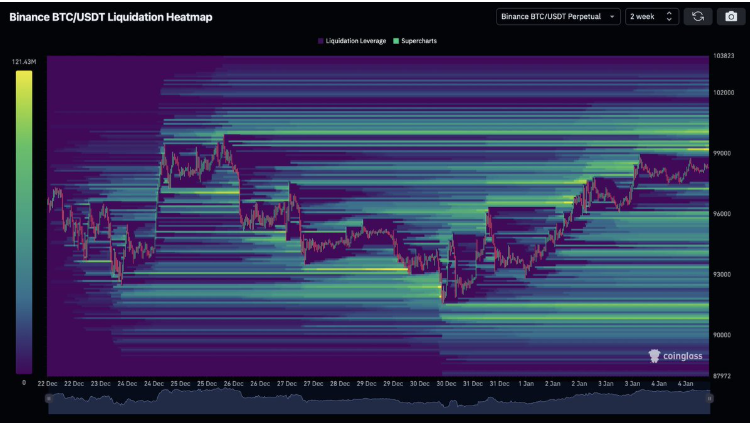Image resolution: width=750 pixels, height=423 pixels.
Task: Click the left handle of the range slider
Action: point(48,398)
